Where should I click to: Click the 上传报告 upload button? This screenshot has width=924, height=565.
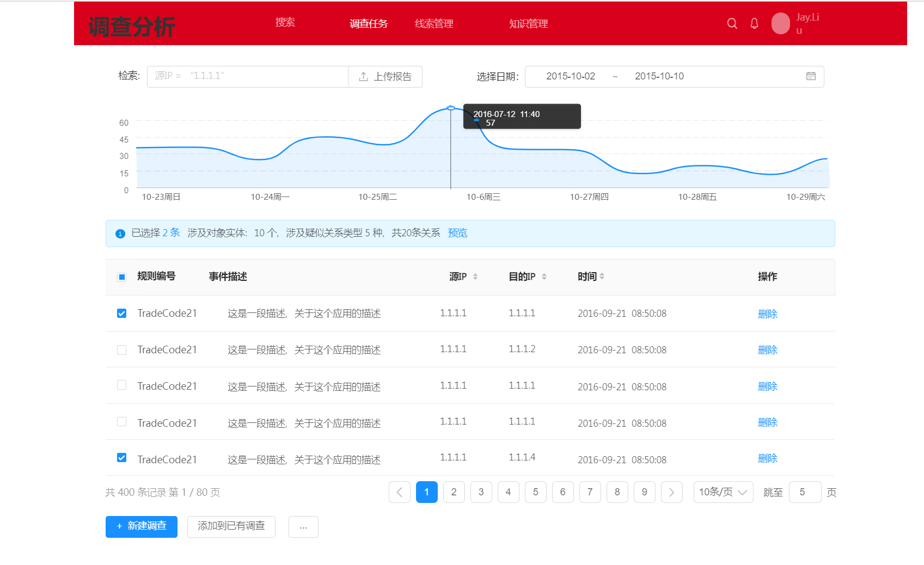(385, 77)
